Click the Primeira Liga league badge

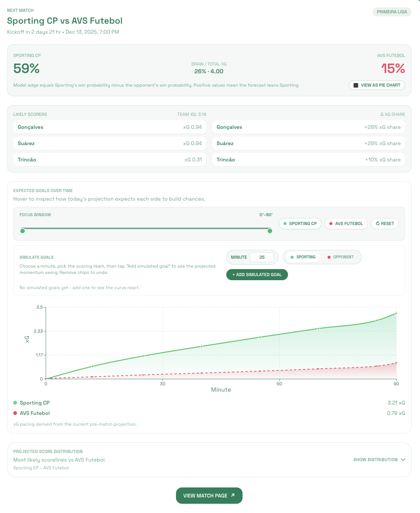pos(392,12)
